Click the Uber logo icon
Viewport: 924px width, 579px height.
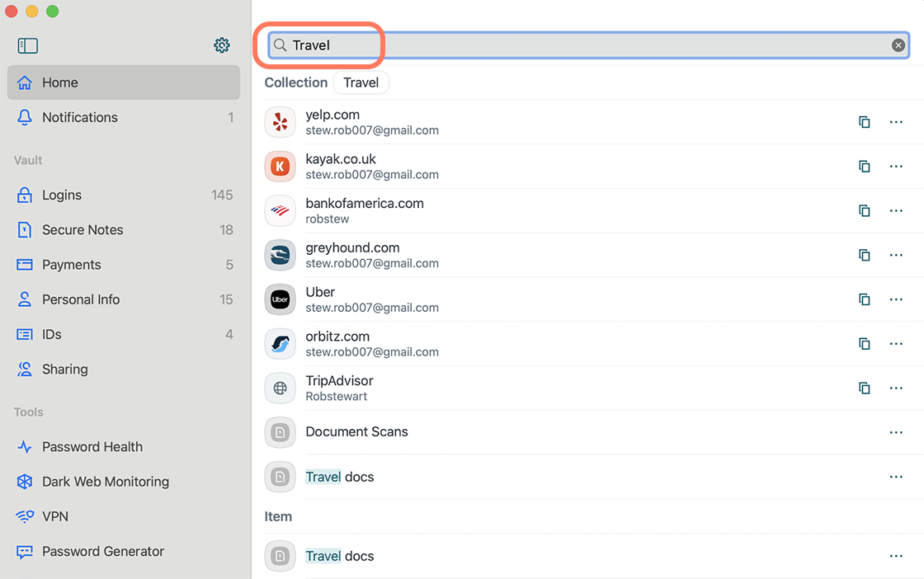[x=280, y=299]
